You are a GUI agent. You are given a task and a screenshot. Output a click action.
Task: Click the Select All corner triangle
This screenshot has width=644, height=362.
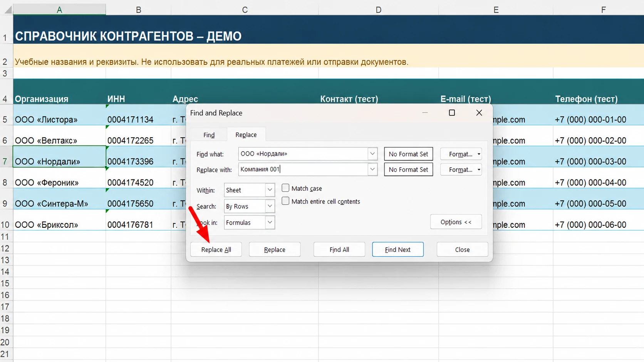[x=8, y=10]
